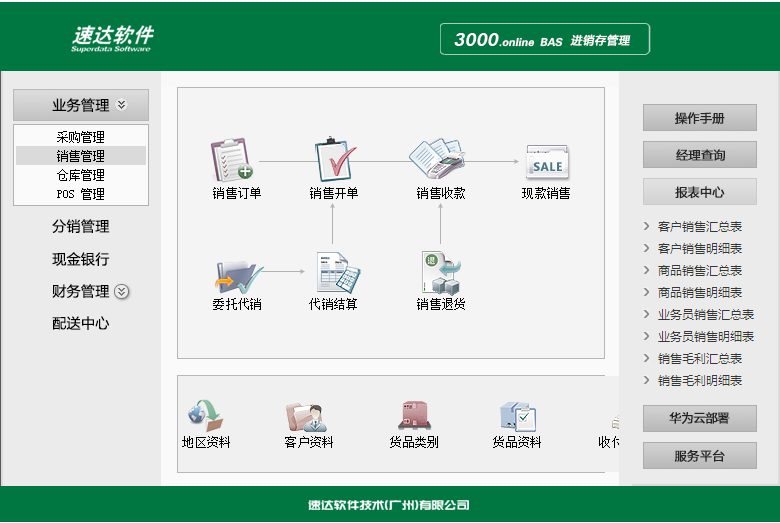
Task: Open the 货品类别 pallet icon
Action: tap(414, 416)
